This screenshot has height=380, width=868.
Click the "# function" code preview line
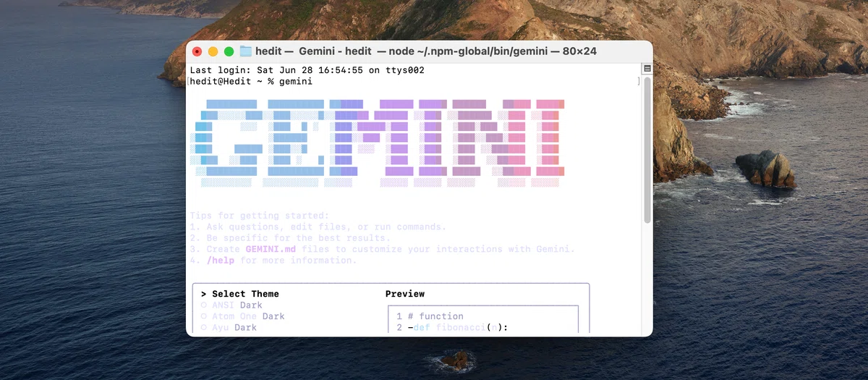tap(435, 316)
